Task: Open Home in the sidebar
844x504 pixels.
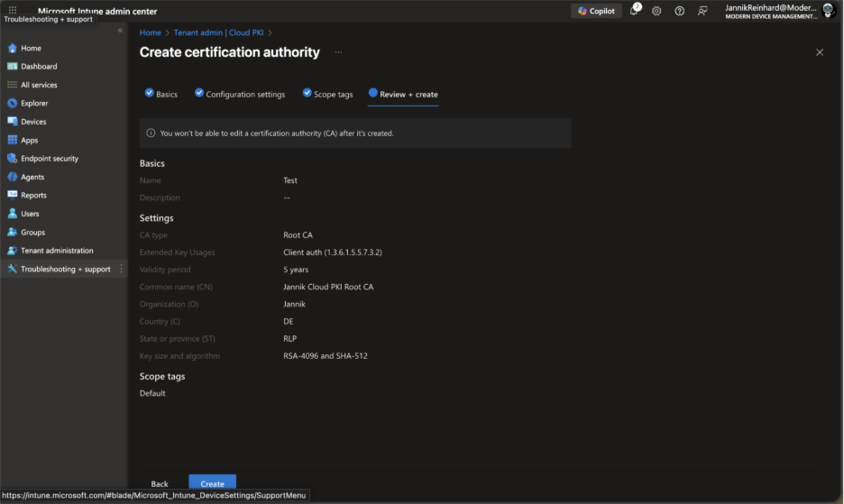Action: pyautogui.click(x=31, y=48)
